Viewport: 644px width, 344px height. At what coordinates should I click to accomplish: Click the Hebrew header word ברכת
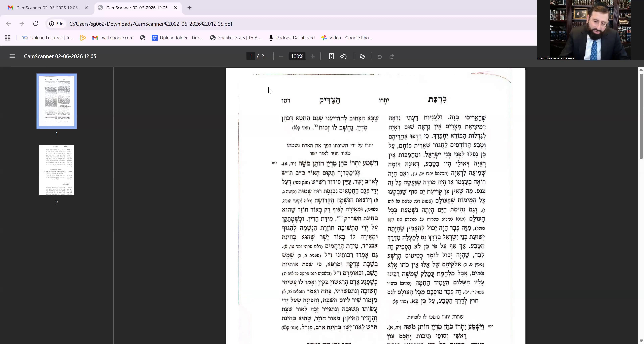pos(438,99)
